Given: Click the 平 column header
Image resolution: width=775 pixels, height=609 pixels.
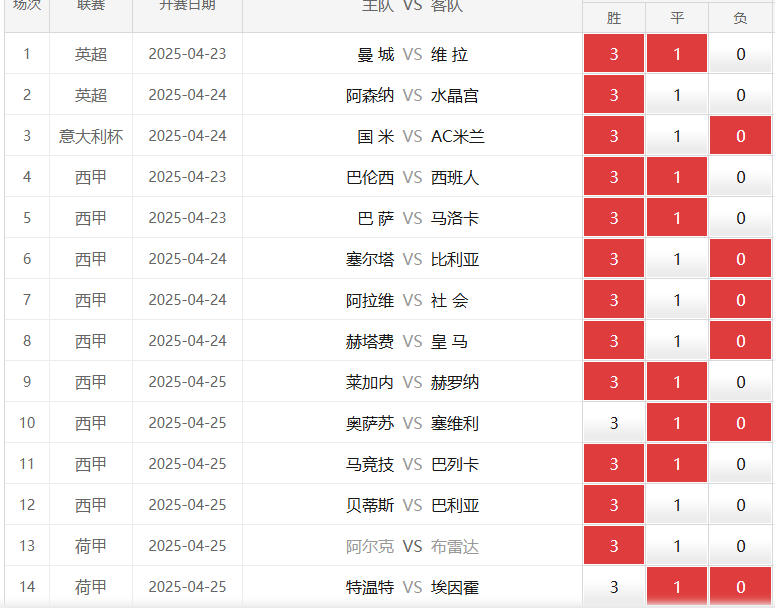Looking at the screenshot, I should point(677,18).
